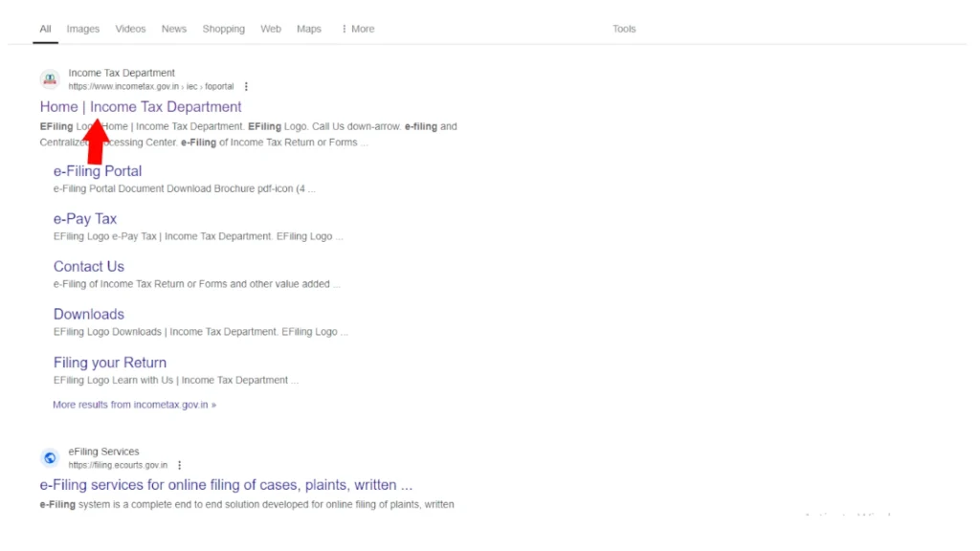Click the filing.ecourts.gov.in URL text
Viewport: 980px width, 551px height.
[118, 465]
